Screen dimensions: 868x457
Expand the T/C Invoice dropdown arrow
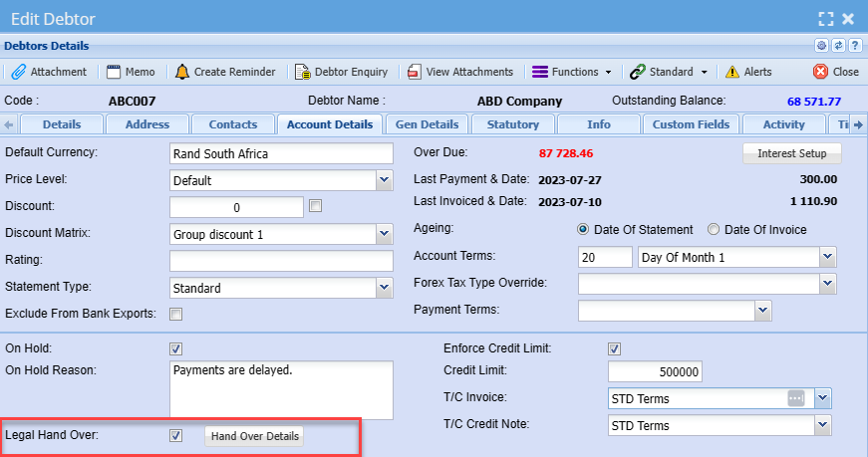click(x=822, y=398)
